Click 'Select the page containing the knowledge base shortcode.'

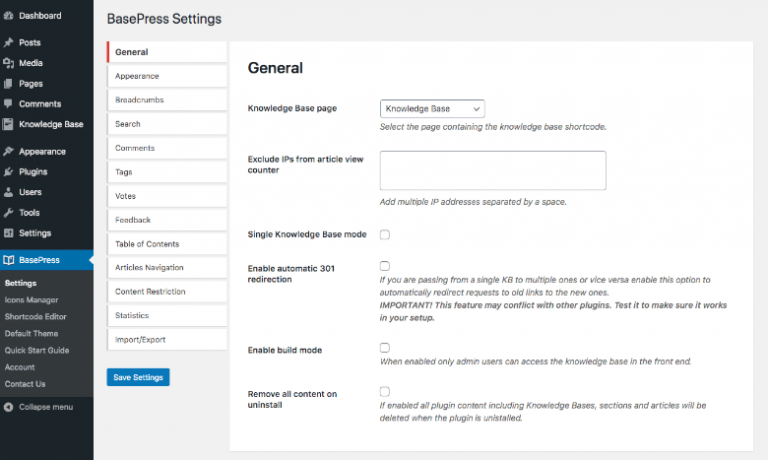point(493,127)
